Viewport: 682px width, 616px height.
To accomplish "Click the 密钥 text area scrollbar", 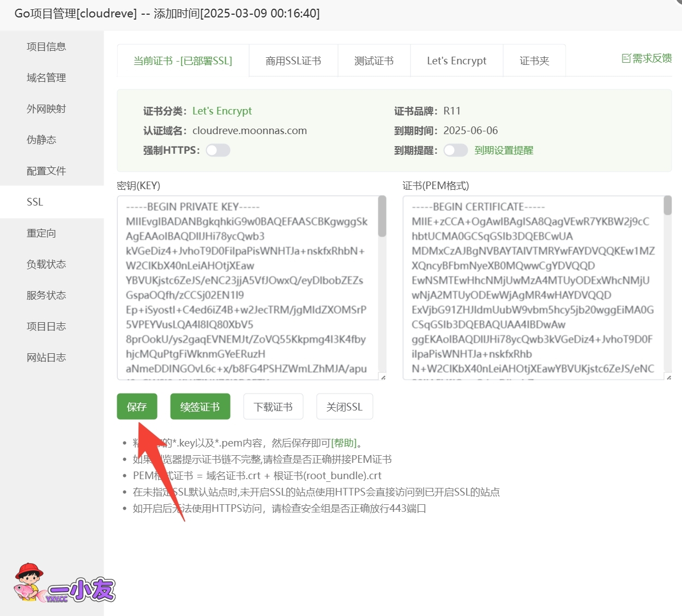I will [382, 217].
